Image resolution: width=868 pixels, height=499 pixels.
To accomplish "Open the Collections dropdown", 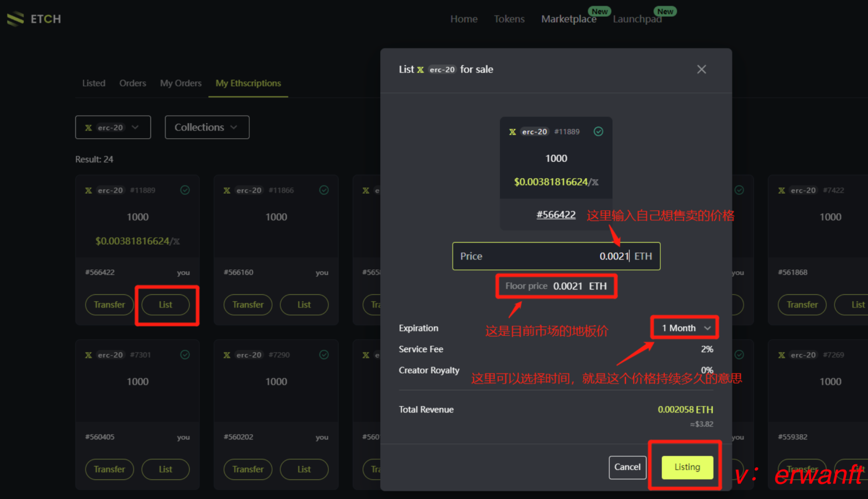I will coord(207,127).
